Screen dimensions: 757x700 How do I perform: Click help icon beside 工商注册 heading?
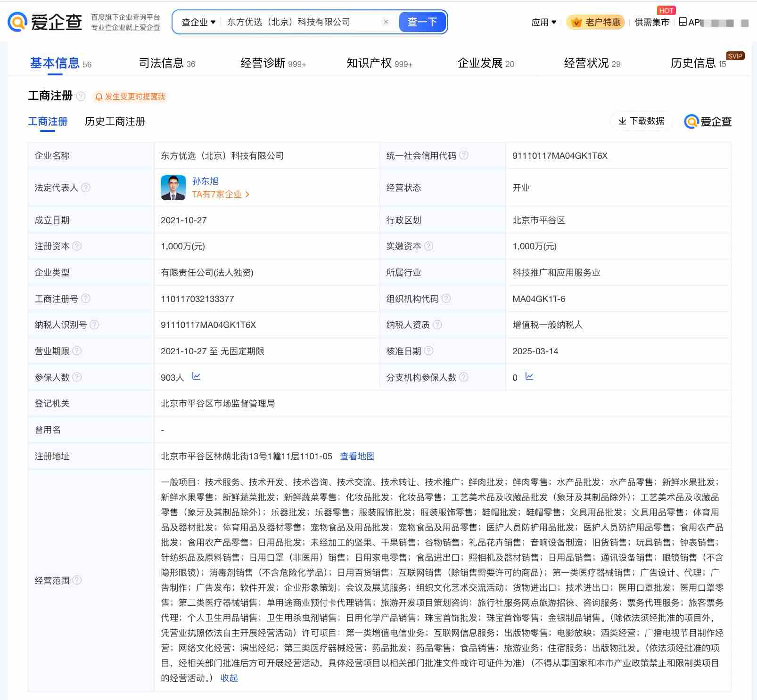pyautogui.click(x=81, y=96)
